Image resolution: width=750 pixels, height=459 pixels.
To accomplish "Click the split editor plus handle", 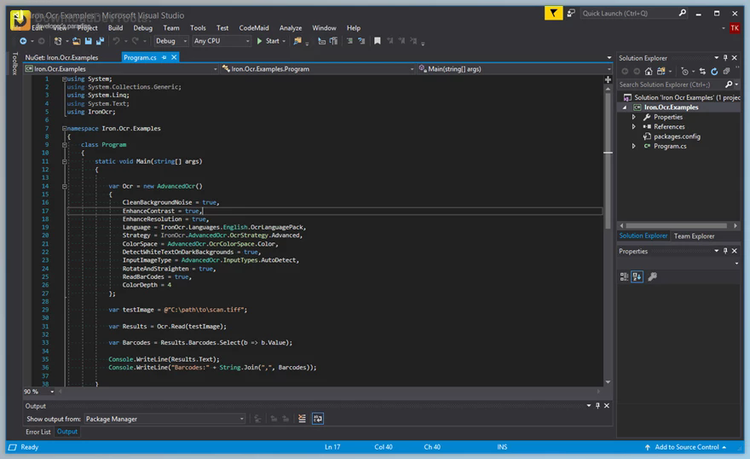I will [x=608, y=79].
